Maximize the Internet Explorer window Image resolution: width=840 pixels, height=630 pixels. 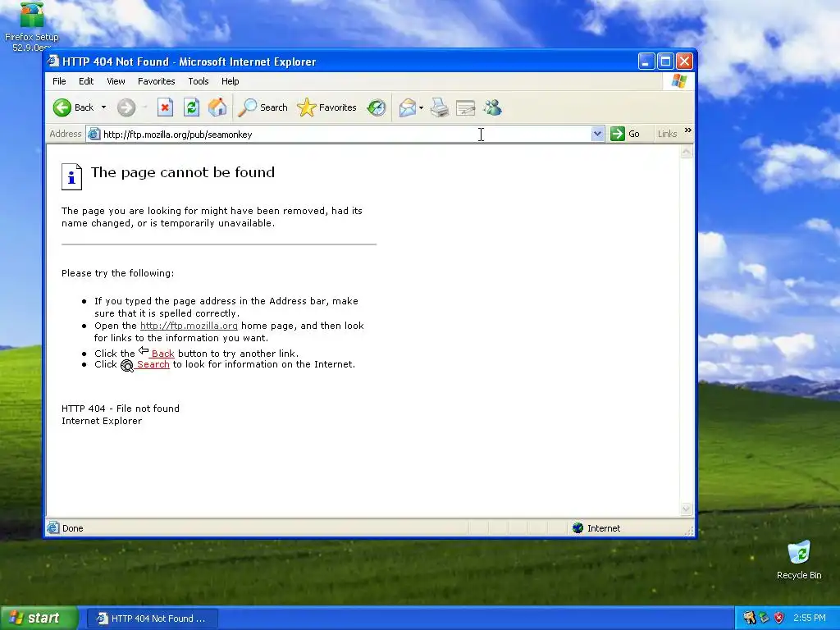(x=665, y=62)
